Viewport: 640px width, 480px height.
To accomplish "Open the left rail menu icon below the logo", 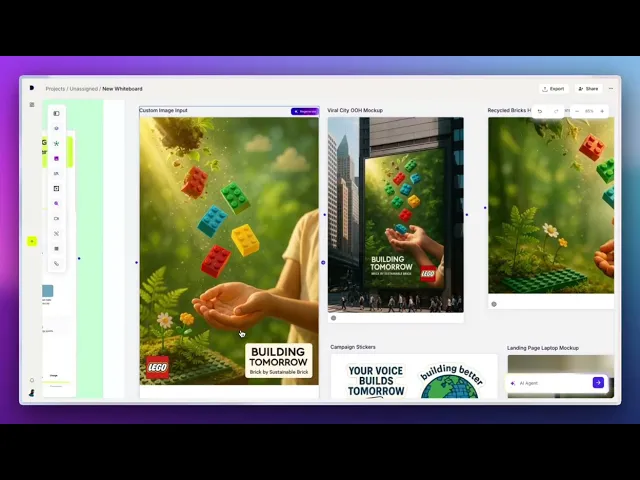I will point(32,104).
